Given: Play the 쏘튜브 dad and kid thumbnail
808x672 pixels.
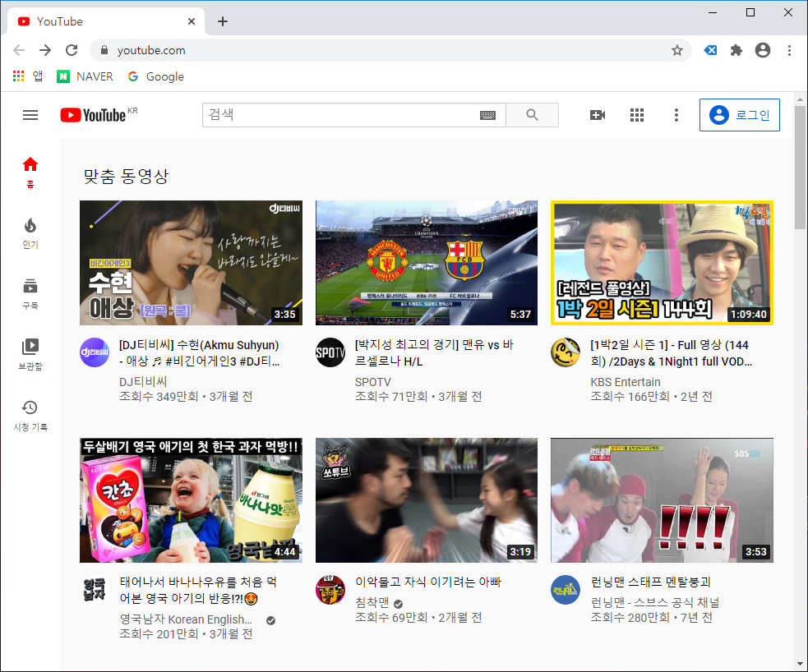Looking at the screenshot, I should click(x=426, y=500).
